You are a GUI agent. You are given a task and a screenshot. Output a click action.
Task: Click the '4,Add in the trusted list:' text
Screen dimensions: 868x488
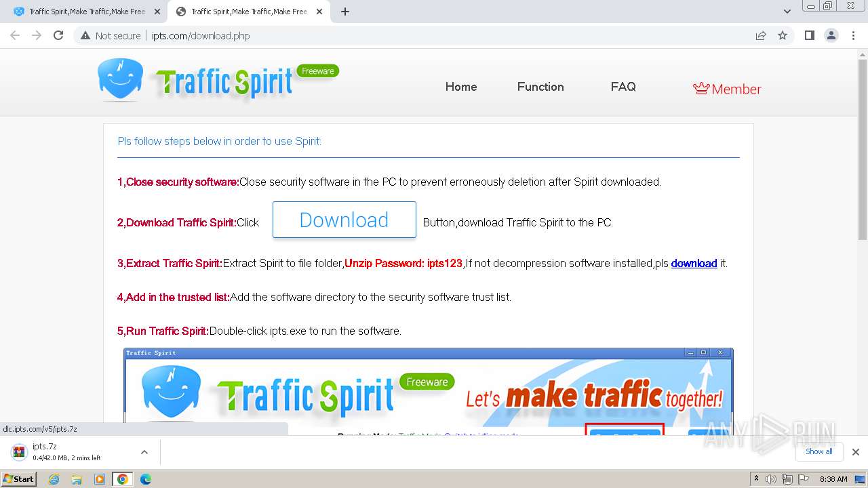point(174,297)
